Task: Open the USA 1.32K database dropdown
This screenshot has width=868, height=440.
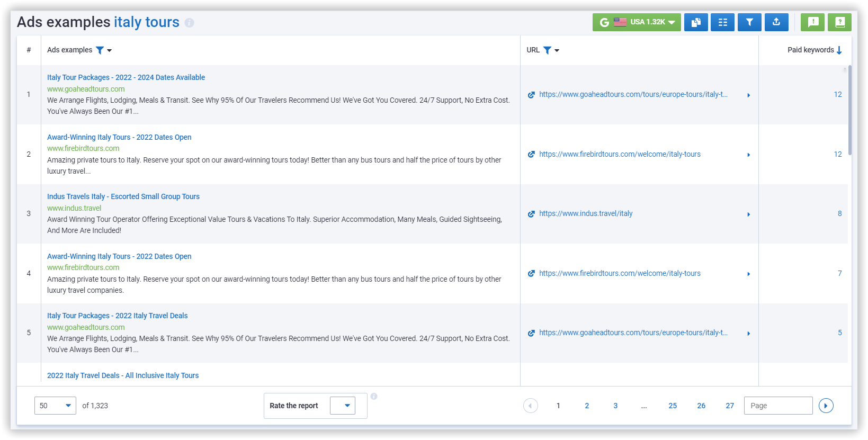Action: coord(637,22)
